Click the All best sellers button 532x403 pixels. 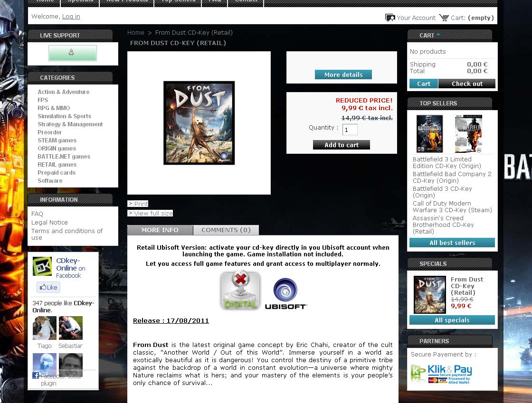pyautogui.click(x=452, y=243)
